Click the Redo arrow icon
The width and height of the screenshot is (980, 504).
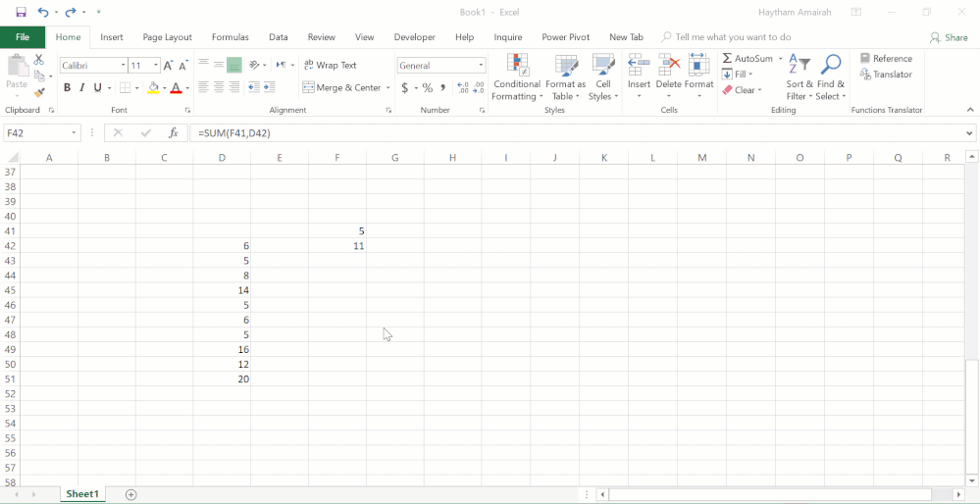[70, 12]
